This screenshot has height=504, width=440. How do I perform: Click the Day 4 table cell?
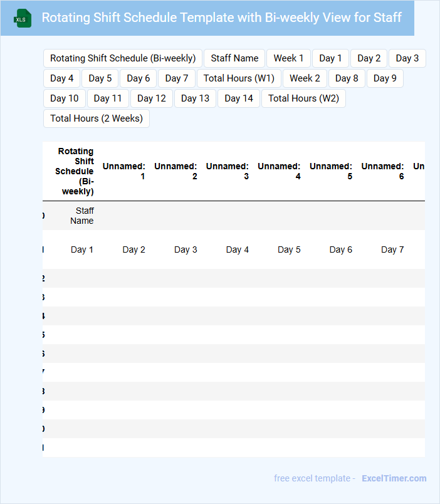click(x=237, y=249)
